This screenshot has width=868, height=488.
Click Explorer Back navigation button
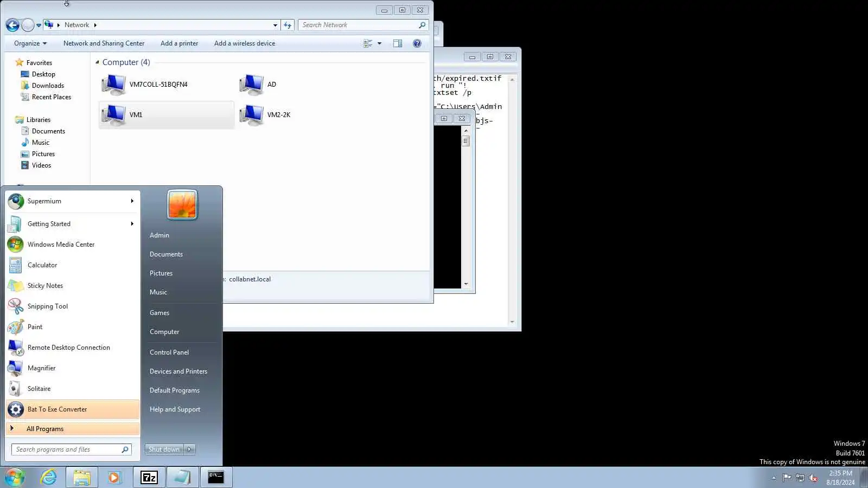point(12,25)
